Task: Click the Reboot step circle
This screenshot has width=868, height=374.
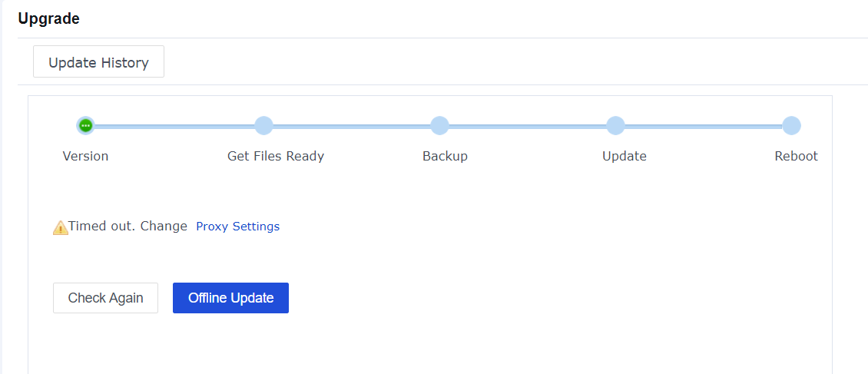Action: tap(791, 125)
